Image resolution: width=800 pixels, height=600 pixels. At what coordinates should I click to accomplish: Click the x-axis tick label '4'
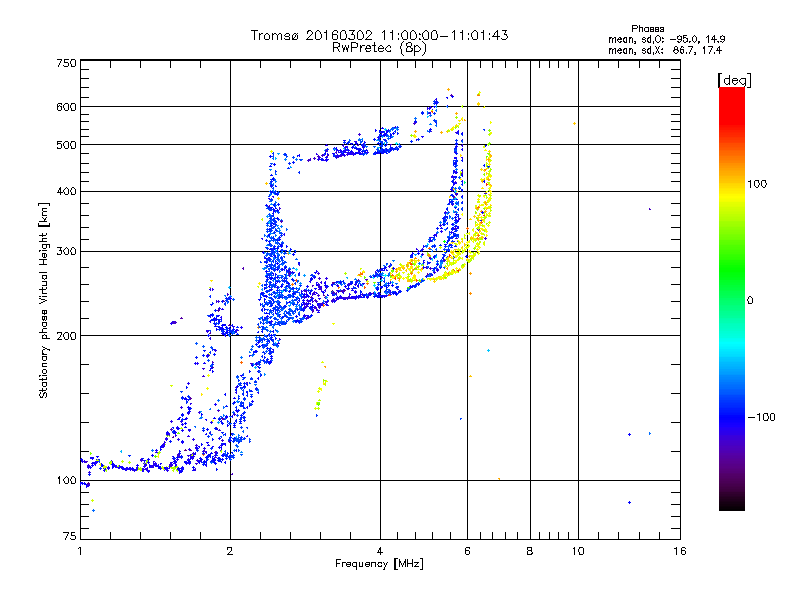point(380,551)
